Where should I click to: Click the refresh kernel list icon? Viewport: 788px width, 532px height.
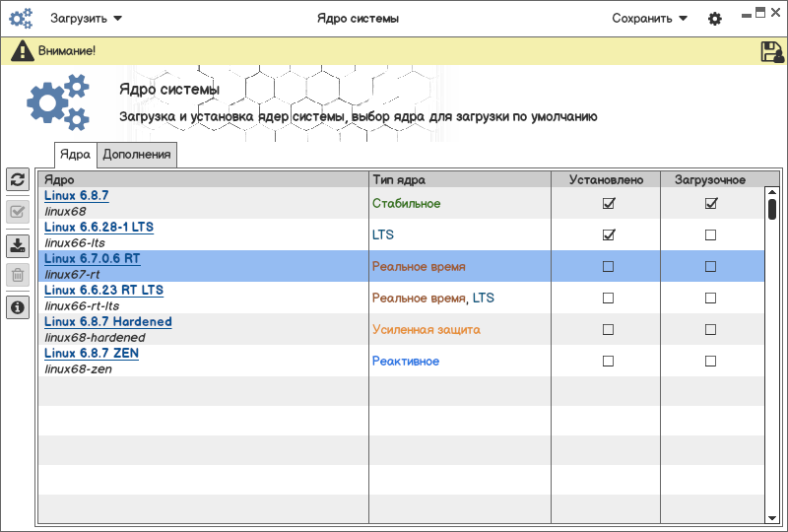tap(18, 179)
